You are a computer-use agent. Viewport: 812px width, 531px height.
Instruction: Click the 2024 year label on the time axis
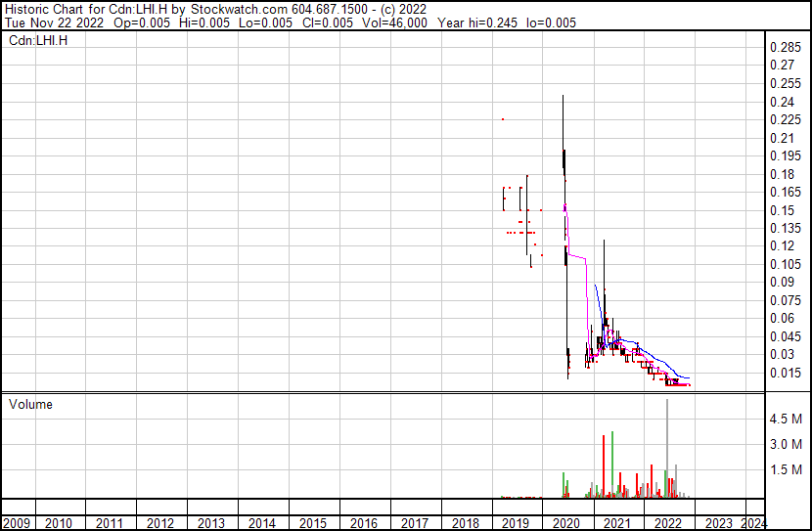753,523
